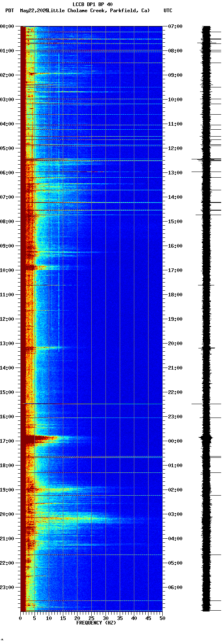This screenshot has width=224, height=644.
Task: Select the 15:00 label on the PDT axis
Action: click(x=7, y=392)
